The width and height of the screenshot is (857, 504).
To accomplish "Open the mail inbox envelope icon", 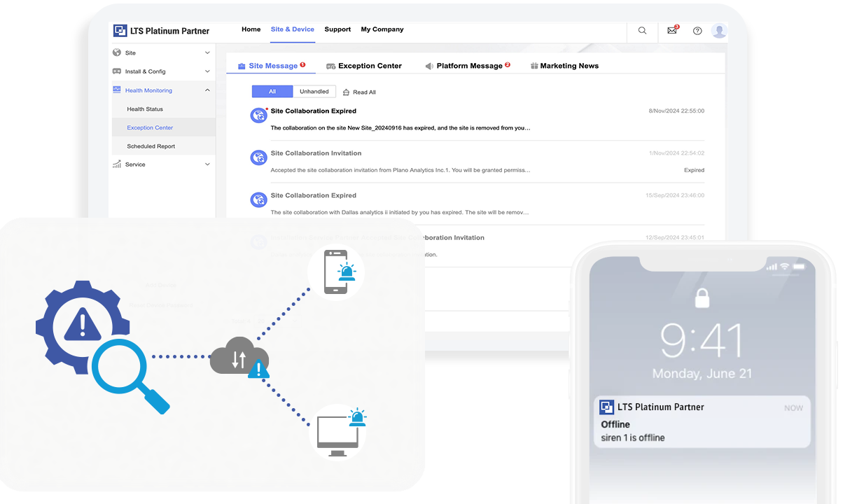I will pos(672,31).
